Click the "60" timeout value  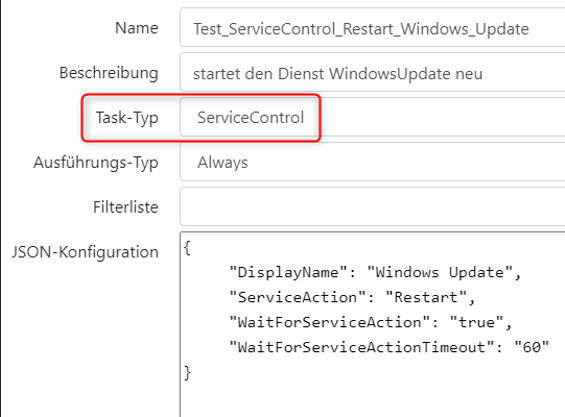[531, 347]
